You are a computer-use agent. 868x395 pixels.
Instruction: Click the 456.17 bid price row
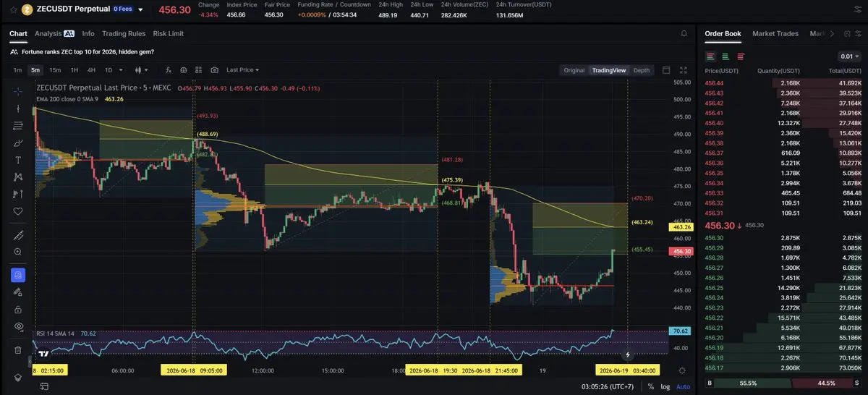coord(785,368)
